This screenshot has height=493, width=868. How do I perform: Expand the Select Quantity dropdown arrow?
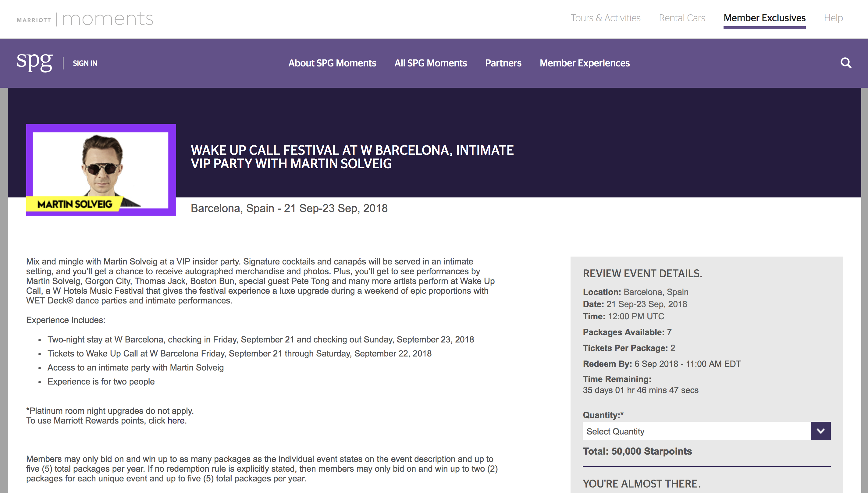820,431
